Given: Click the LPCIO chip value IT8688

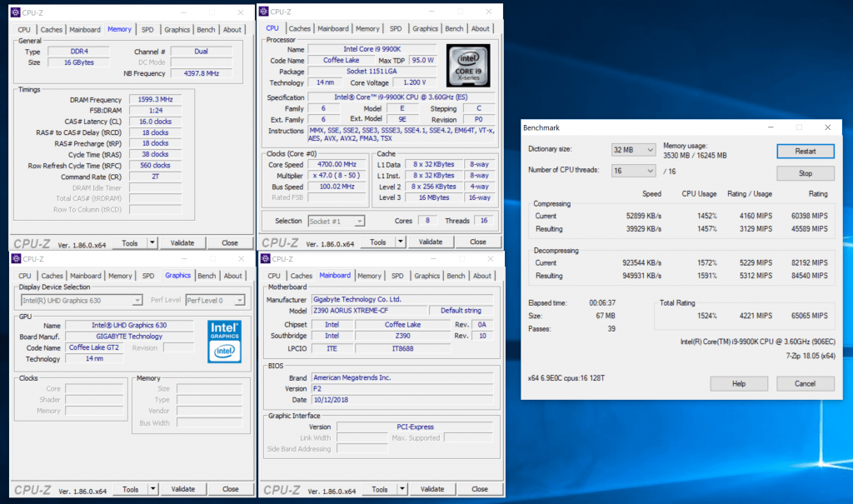Looking at the screenshot, I should tap(402, 348).
